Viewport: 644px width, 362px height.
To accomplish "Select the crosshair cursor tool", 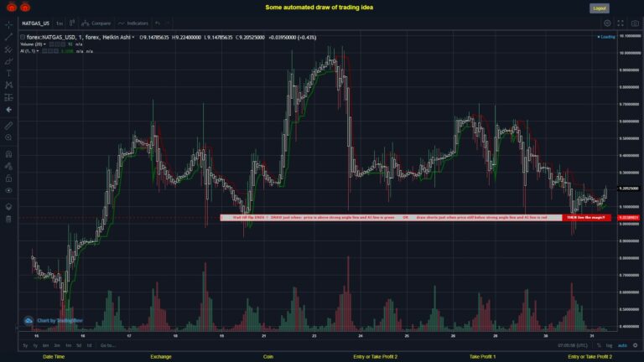I will [8, 24].
